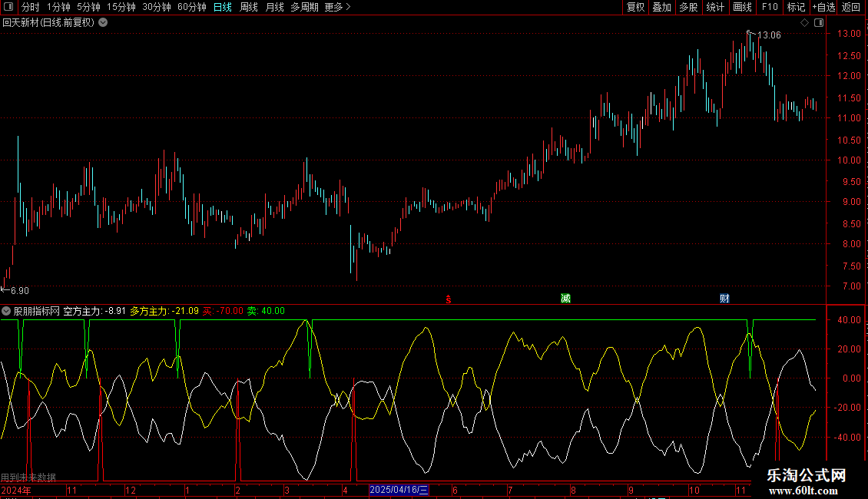Click the 返回 back button
The width and height of the screenshot is (868, 499).
(x=851, y=7)
